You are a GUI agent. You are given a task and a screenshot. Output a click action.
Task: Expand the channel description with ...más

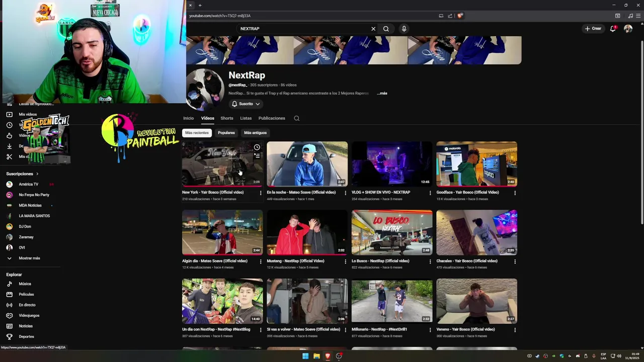[x=382, y=93]
